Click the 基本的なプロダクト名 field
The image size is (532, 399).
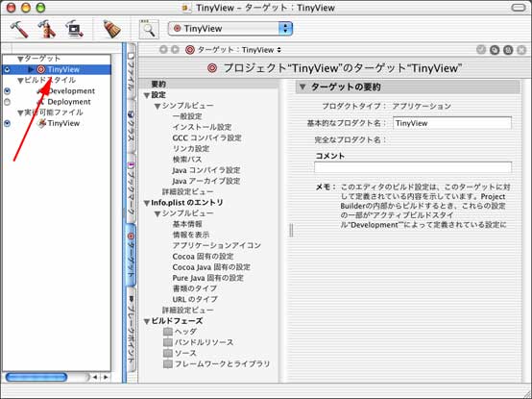coord(452,123)
